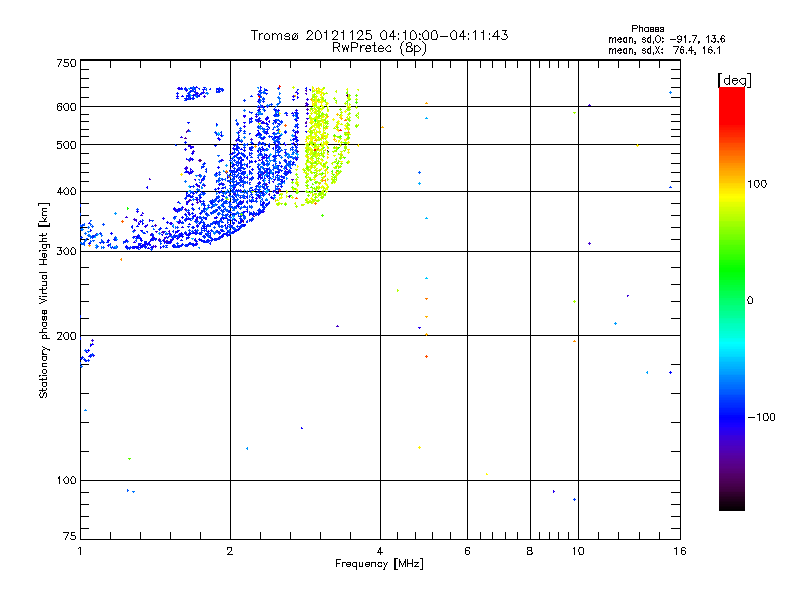This screenshot has height=600, width=800.
Task: Click the plot title 'Tromsø 20121125 04:10:00-04:11:43'
Action: tap(379, 35)
